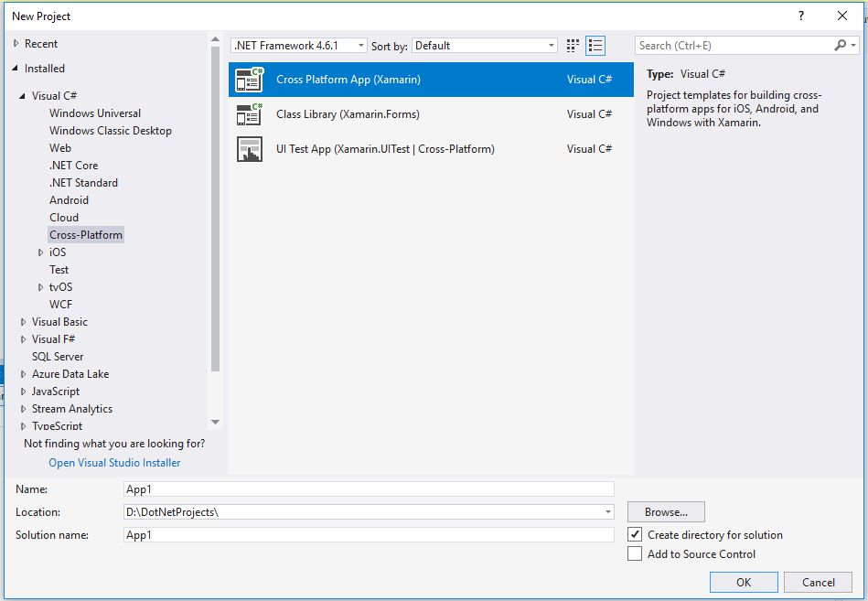Open the Location path dropdown

tap(608, 512)
